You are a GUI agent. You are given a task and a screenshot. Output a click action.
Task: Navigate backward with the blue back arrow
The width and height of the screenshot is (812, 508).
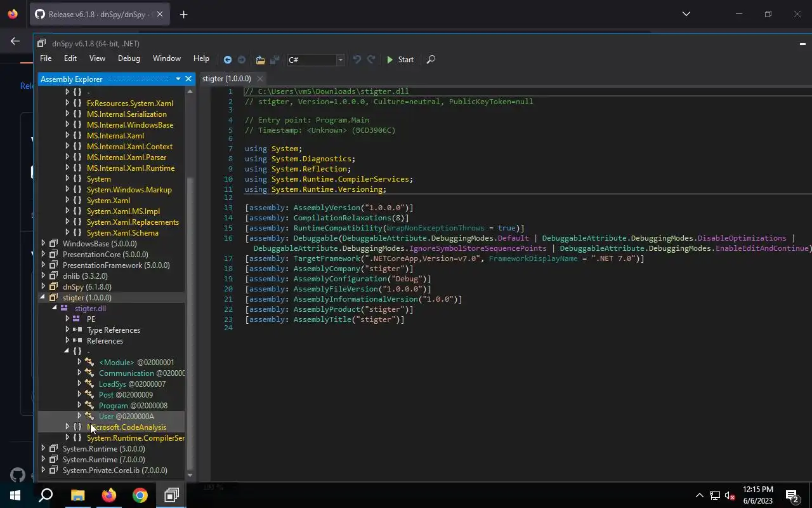click(x=228, y=60)
